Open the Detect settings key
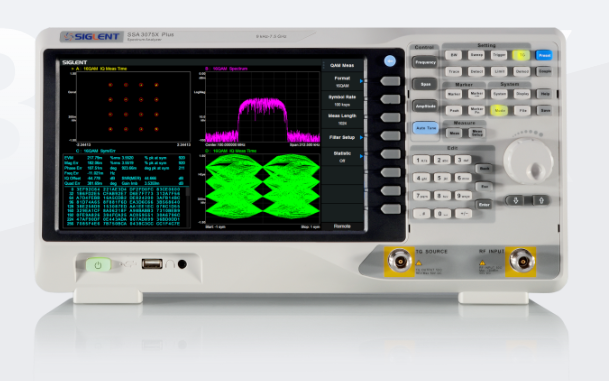Viewport: 609px width, 381px height. point(476,71)
